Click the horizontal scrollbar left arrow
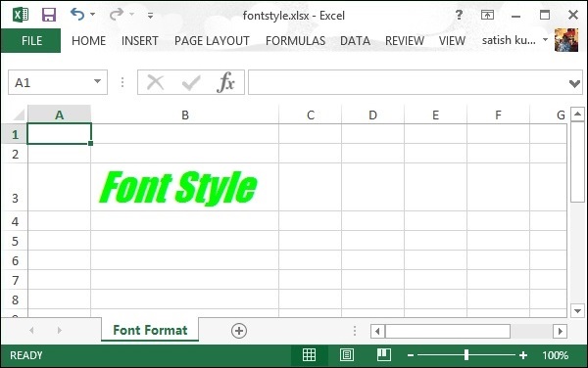588x368 pixels. 377,332
